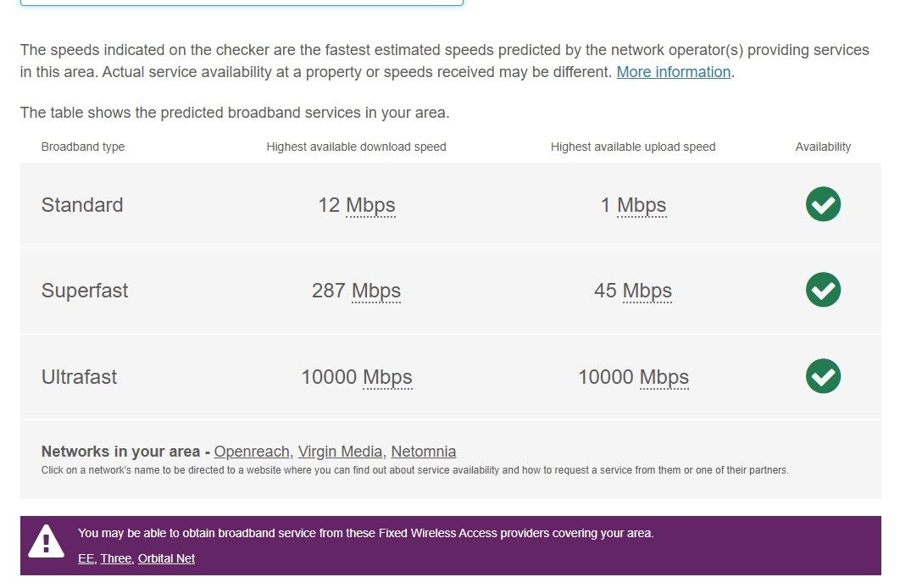Go to the Orbital Net link
Image resolution: width=900 pixels, height=588 pixels.
[166, 558]
